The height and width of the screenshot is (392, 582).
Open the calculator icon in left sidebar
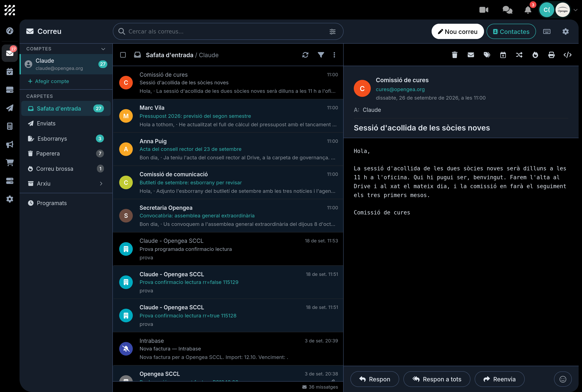[x=10, y=126]
